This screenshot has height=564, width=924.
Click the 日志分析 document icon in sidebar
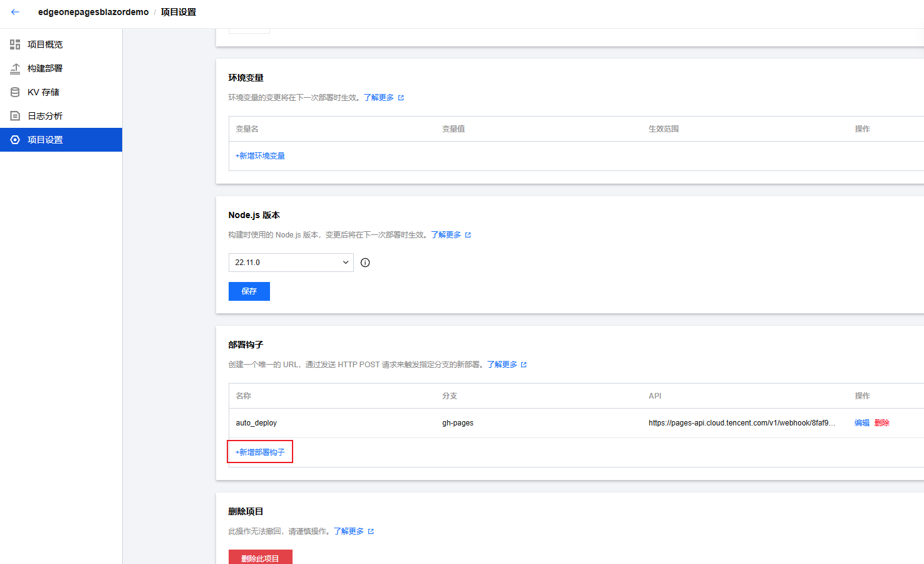(15, 116)
